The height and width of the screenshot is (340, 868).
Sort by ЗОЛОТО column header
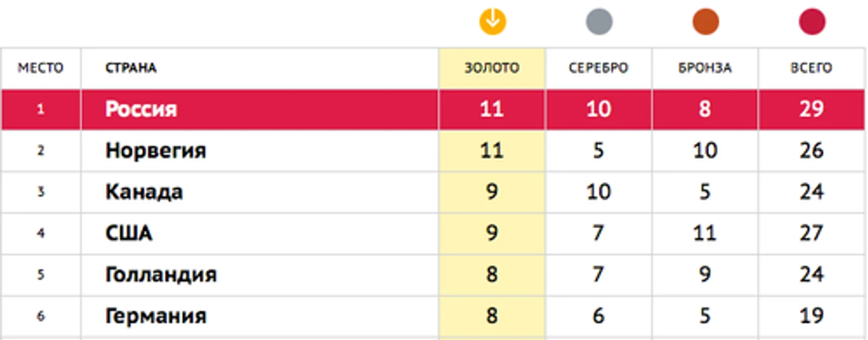pyautogui.click(x=492, y=68)
